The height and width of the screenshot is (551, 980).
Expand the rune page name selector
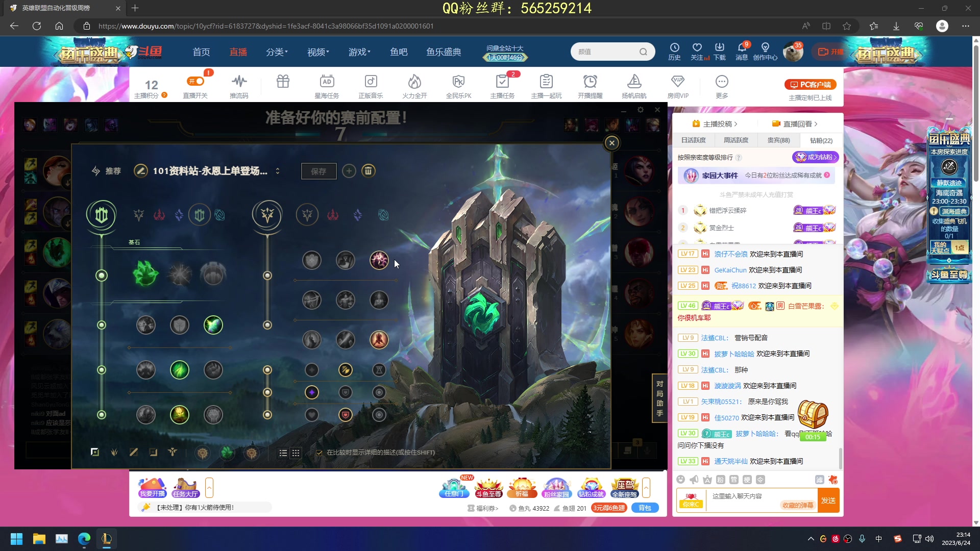[x=278, y=171]
